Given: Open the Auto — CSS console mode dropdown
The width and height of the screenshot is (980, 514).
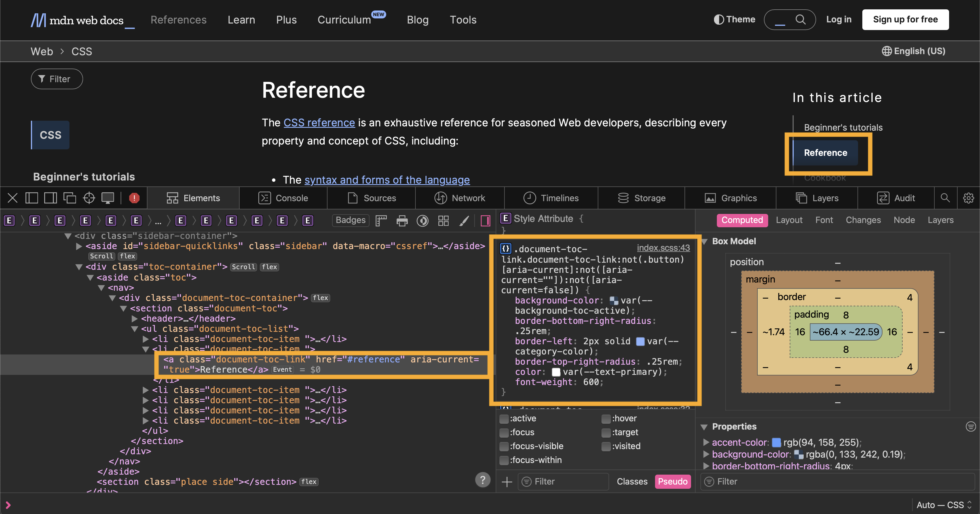Looking at the screenshot, I should pos(944,505).
